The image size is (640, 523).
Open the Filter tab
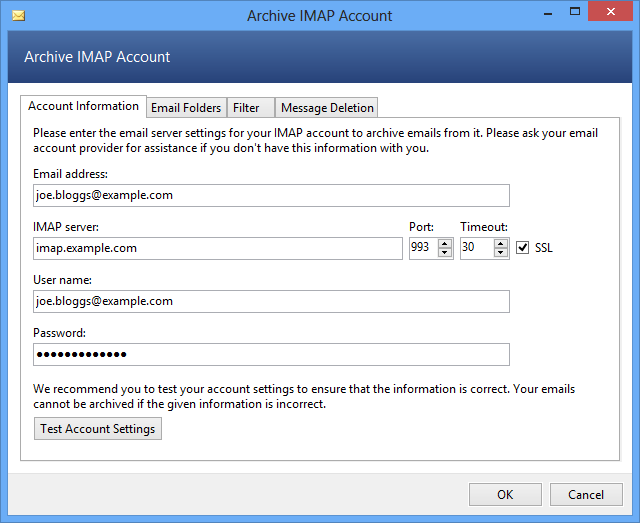coord(246,108)
